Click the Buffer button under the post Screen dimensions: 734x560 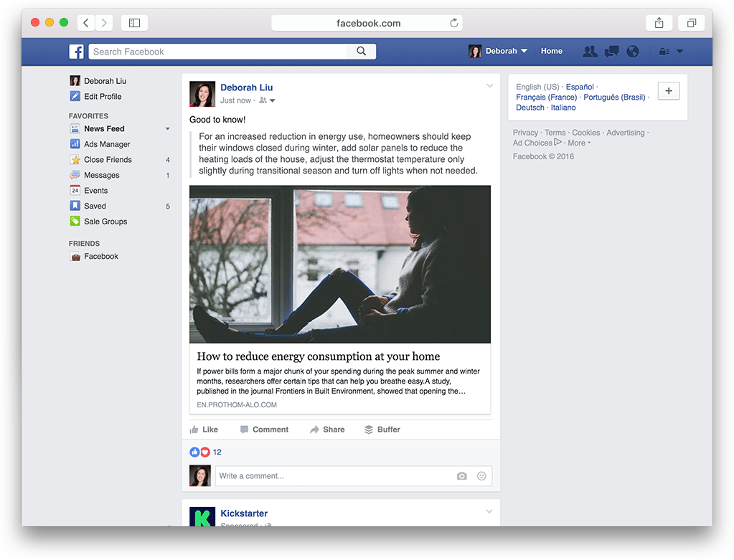coord(382,430)
